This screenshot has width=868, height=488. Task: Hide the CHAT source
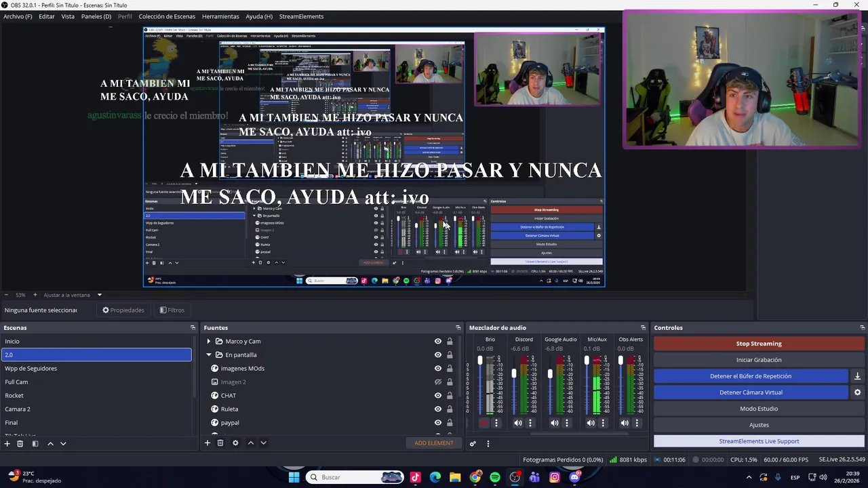tap(438, 395)
